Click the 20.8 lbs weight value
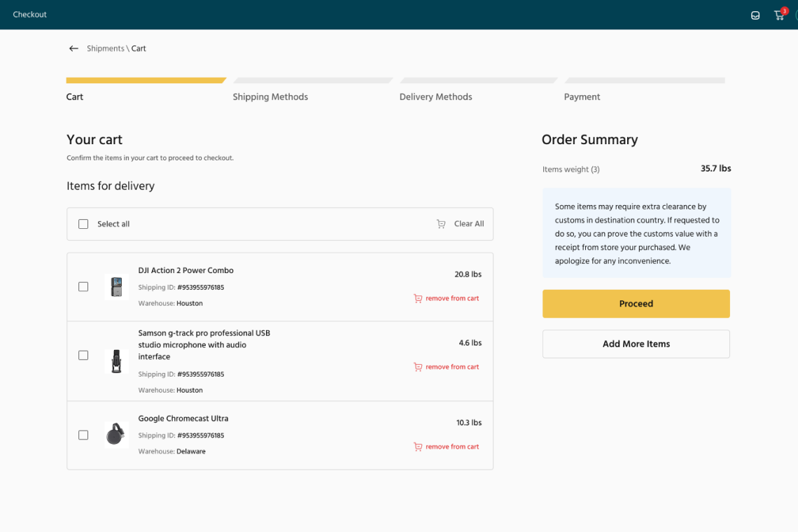The image size is (798, 532). click(x=468, y=274)
